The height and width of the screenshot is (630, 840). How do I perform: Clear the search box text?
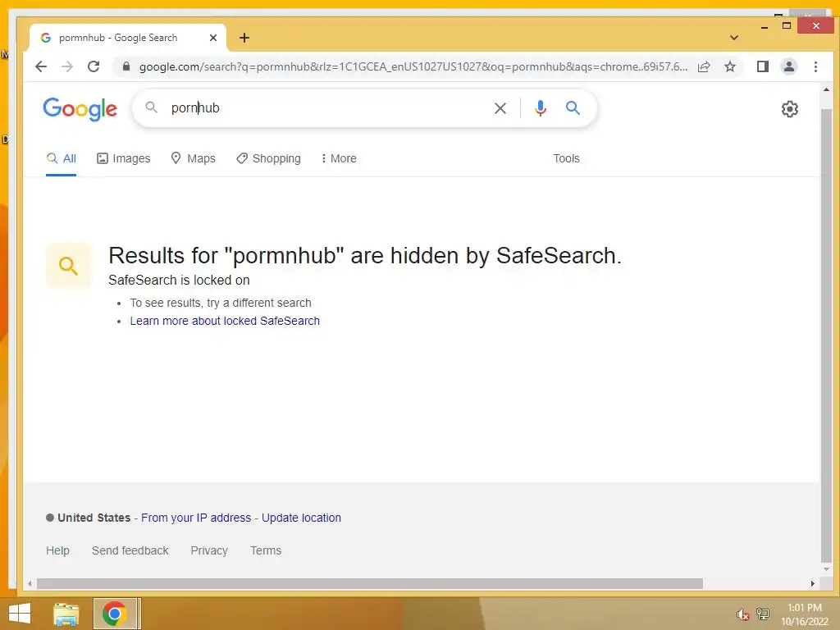[x=500, y=108]
